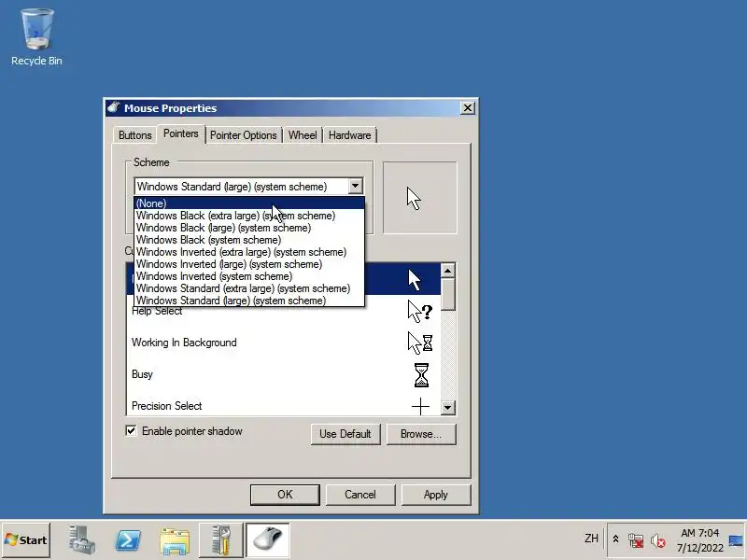Select Windows Inverted (system scheme) option

tap(249, 276)
